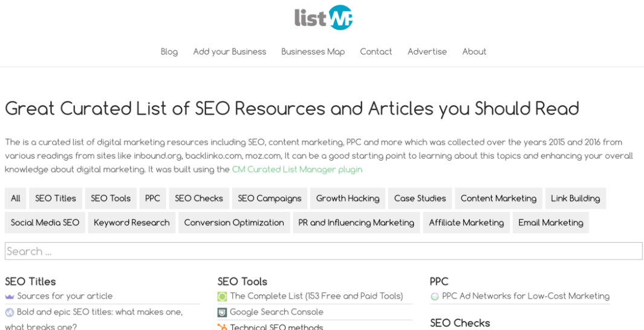Go to Businesses Map
Screen dimensions: 644x330
(313, 51)
